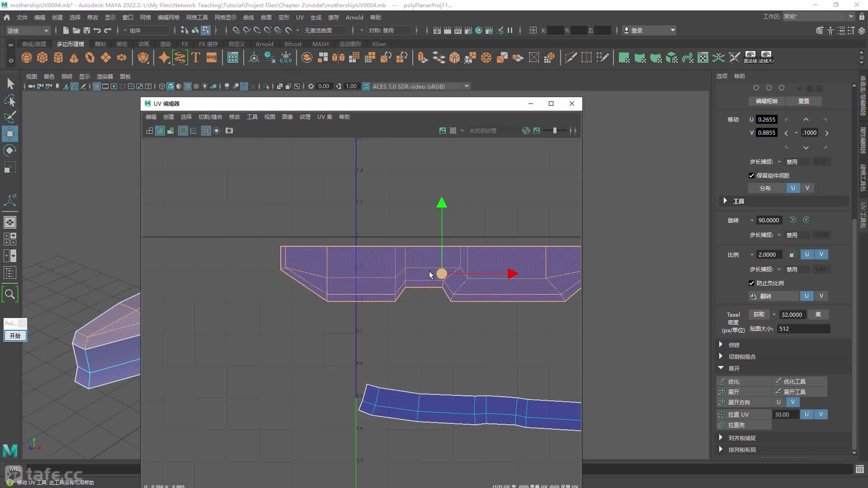Click the Texel density Set button

818,314
